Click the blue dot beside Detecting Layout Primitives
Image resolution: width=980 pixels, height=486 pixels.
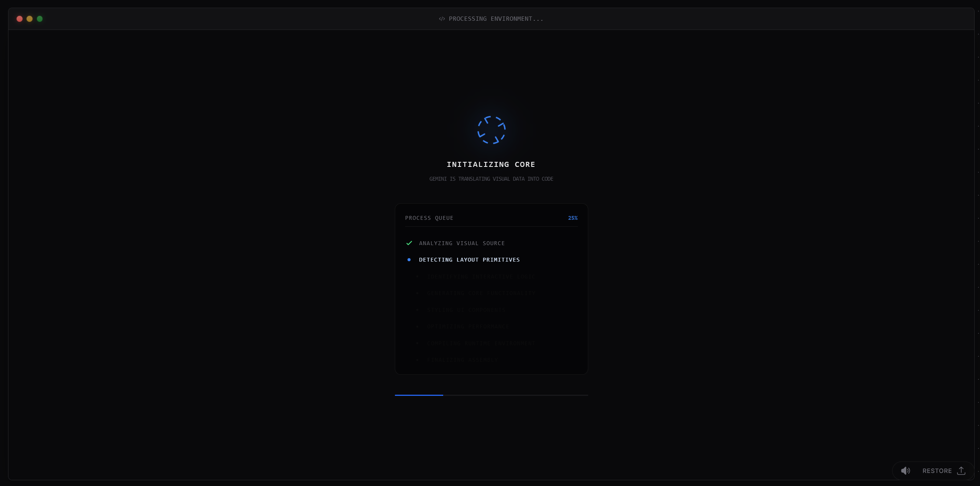coord(409,260)
